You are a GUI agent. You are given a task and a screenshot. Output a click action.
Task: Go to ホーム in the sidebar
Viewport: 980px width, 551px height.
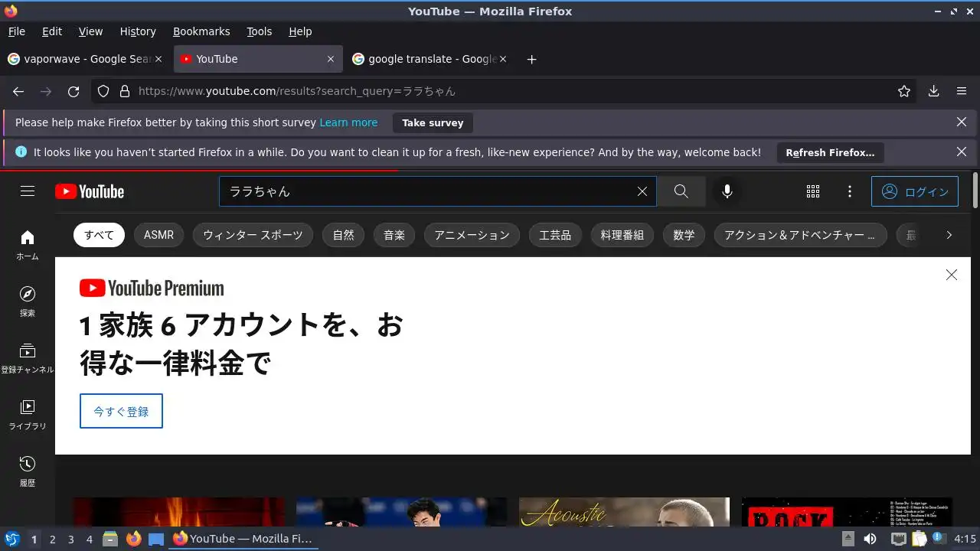click(x=28, y=245)
